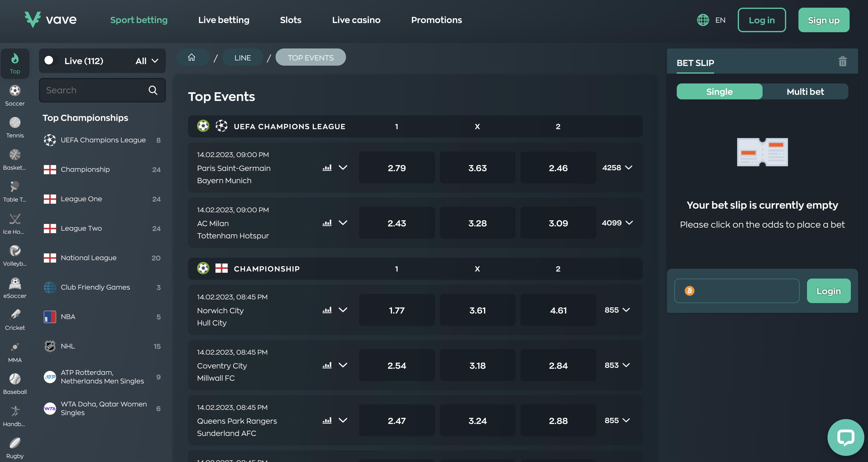Screen dimensions: 868x462
Task: Click the Sign up button
Action: click(x=824, y=20)
